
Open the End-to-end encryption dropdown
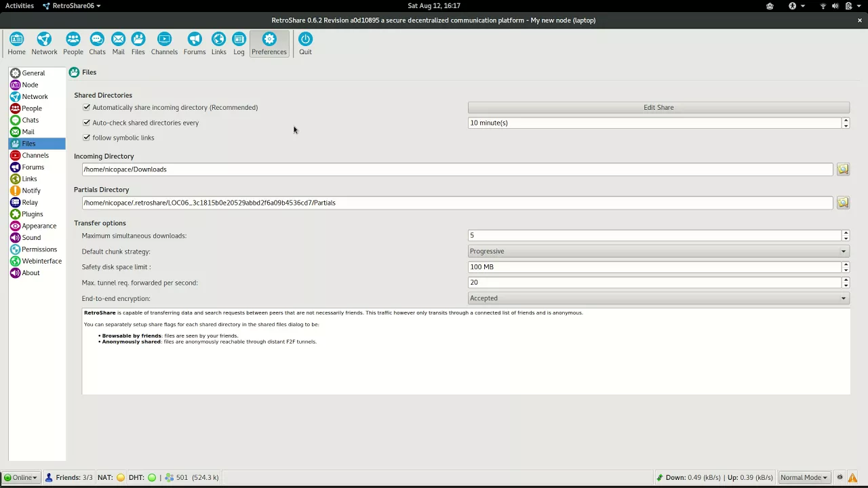pyautogui.click(x=658, y=298)
